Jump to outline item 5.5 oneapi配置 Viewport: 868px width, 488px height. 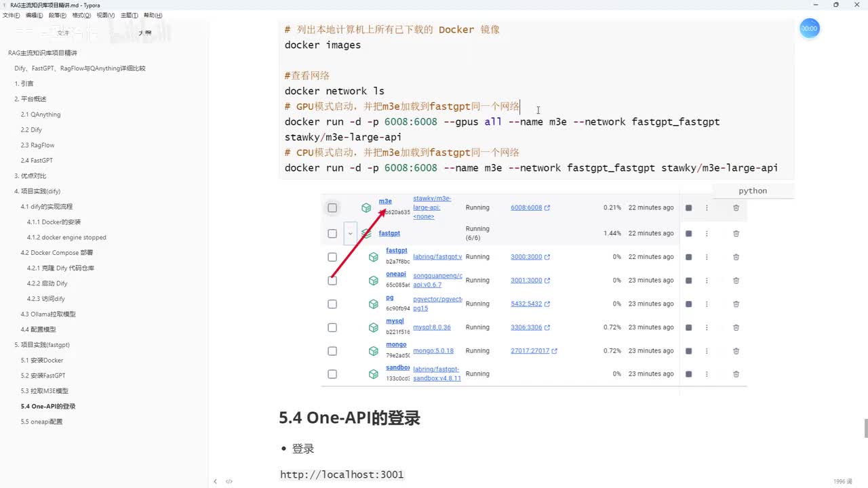41,422
